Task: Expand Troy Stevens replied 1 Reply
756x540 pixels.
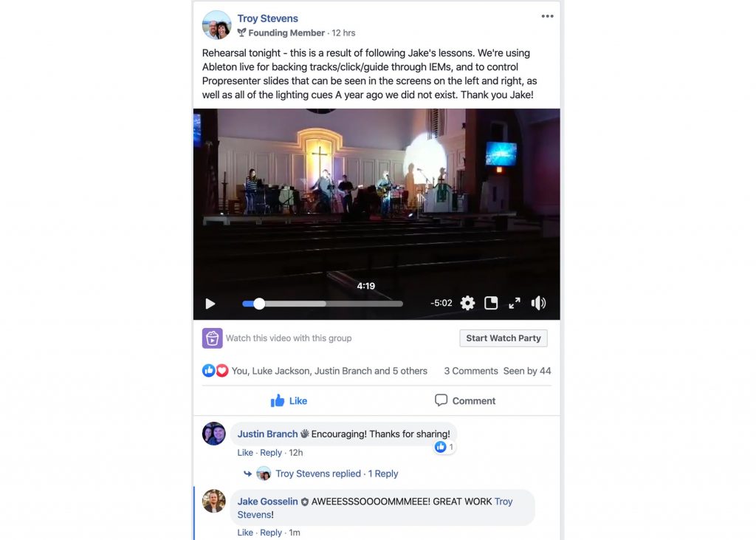Action: (x=337, y=474)
